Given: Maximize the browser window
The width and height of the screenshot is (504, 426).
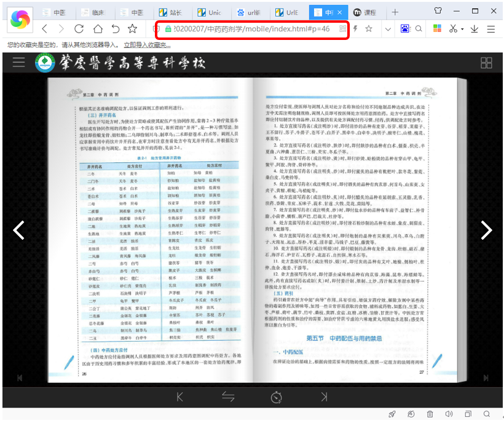Looking at the screenshot, I should point(475,10).
